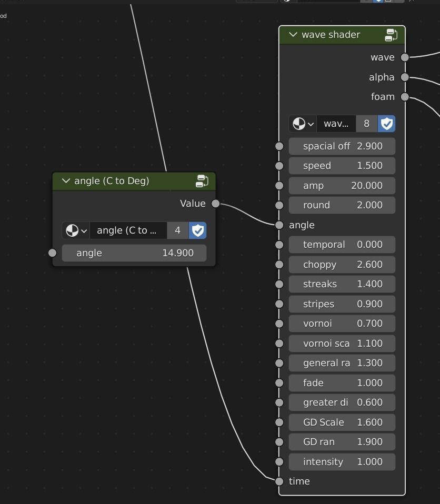Click the alpha output socket
This screenshot has height=504, width=440.
tap(405, 77)
